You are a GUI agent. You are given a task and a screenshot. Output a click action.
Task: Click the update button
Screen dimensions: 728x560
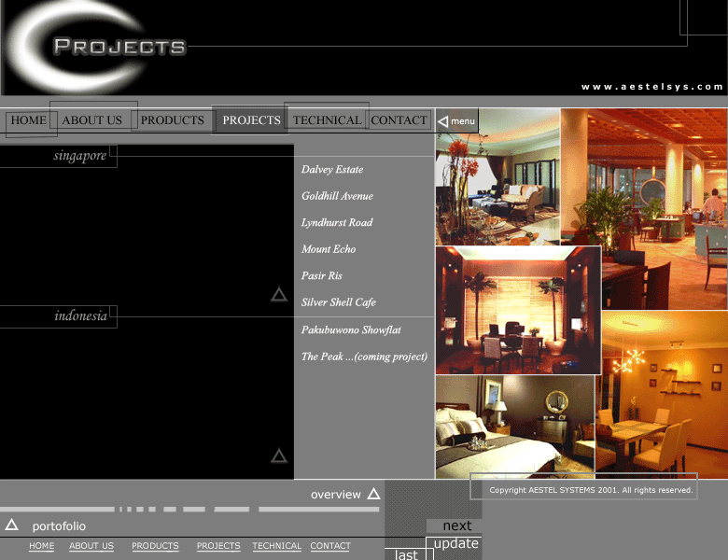click(x=456, y=543)
